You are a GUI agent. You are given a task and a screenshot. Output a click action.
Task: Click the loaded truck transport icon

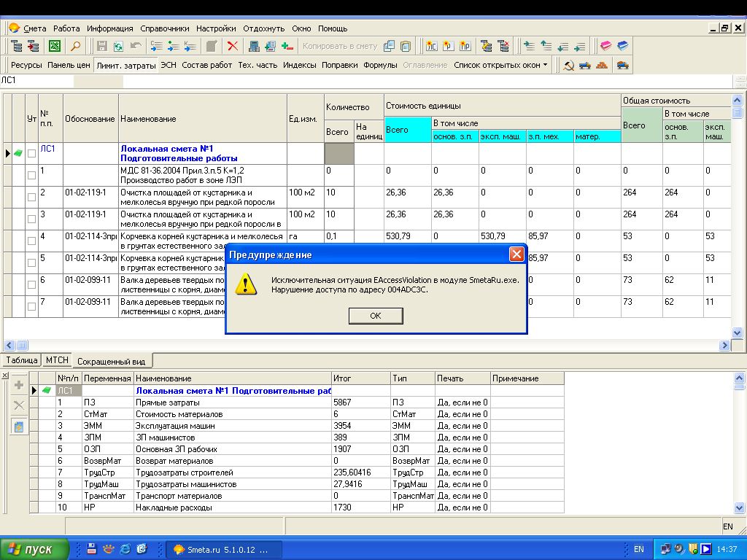623,65
